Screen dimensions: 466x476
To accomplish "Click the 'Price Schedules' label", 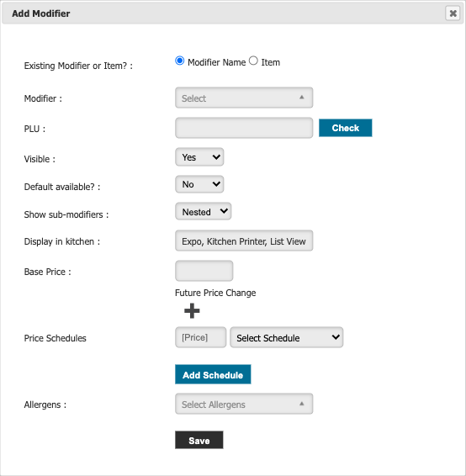I will [x=55, y=338].
